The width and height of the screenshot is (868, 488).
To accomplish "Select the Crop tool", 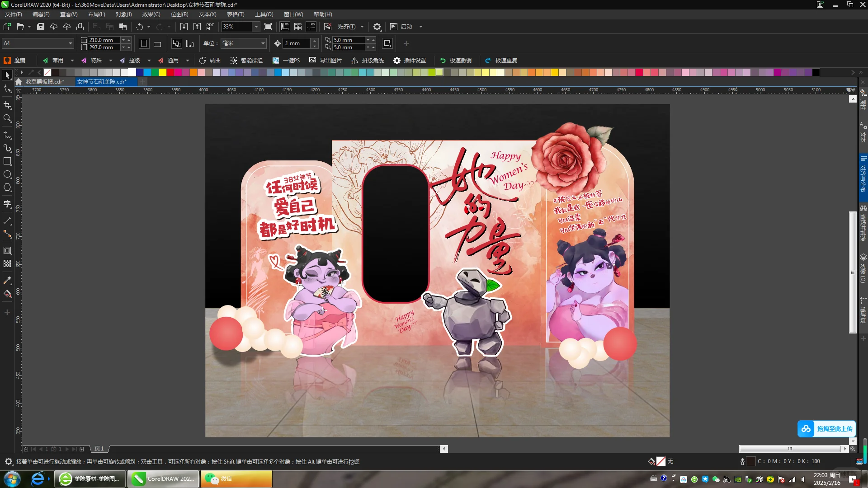I will coord(7,105).
